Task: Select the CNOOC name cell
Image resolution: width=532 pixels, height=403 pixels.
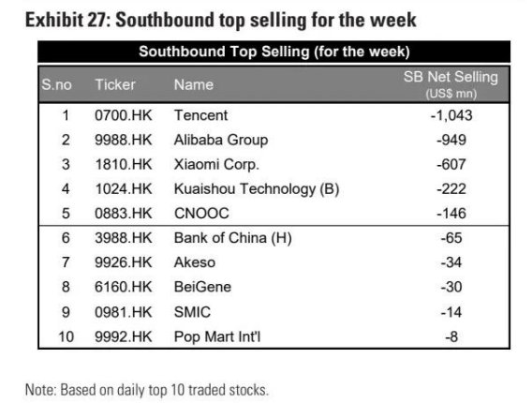Action: [201, 214]
